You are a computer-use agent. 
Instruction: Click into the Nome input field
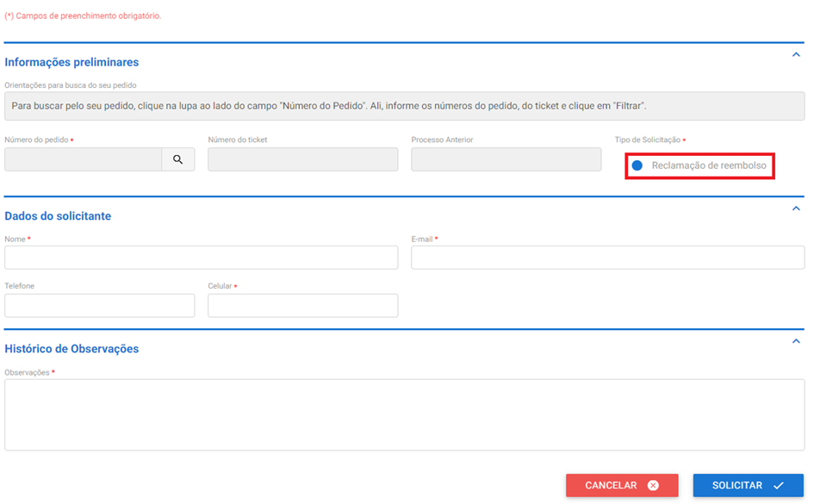pyautogui.click(x=202, y=258)
